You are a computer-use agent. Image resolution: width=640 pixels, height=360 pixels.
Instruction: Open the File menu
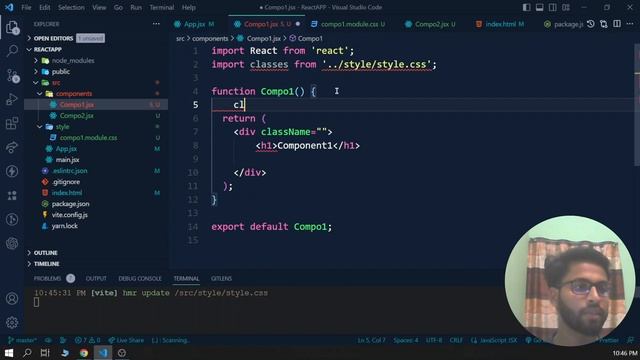pyautogui.click(x=26, y=7)
